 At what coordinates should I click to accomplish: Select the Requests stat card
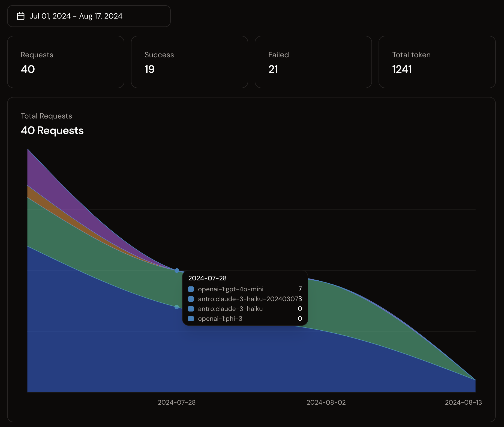pyautogui.click(x=65, y=62)
